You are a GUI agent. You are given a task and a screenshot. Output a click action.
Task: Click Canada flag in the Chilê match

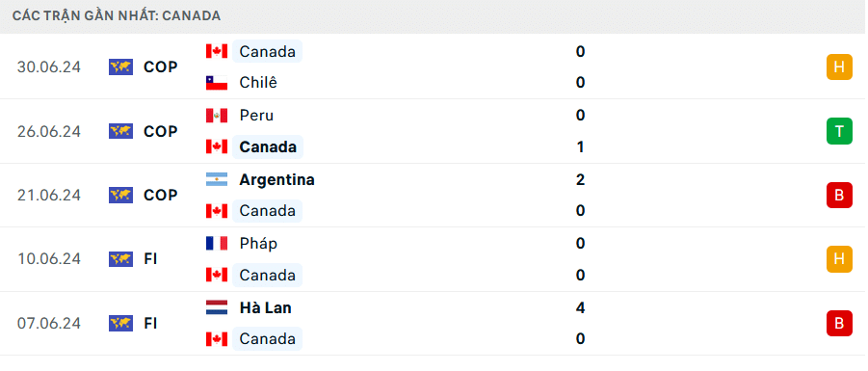217,51
